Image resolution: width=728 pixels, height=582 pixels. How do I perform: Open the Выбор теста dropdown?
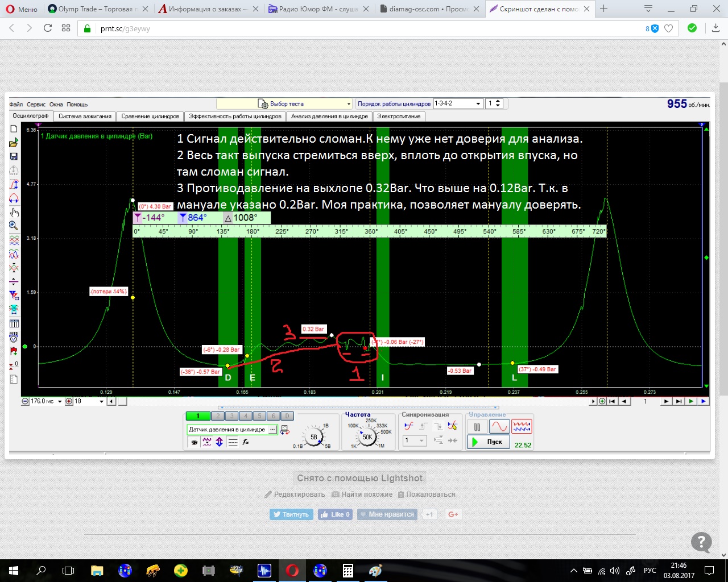tap(284, 104)
